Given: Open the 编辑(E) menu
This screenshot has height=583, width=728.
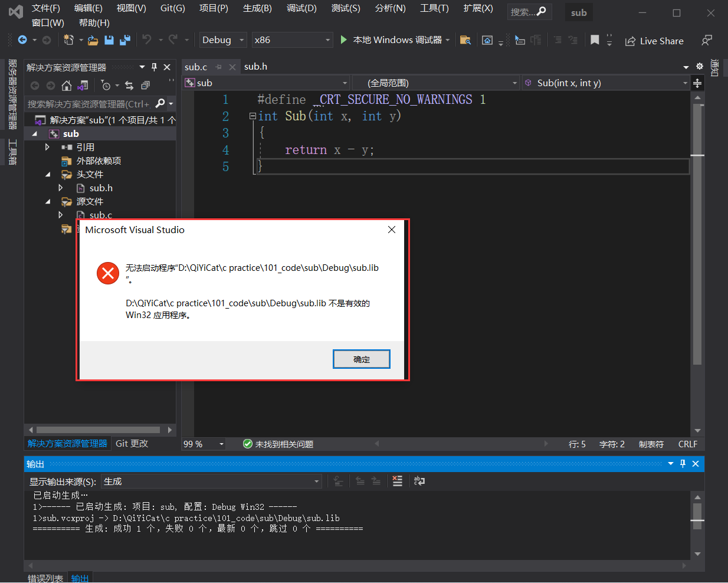Looking at the screenshot, I should point(88,8).
